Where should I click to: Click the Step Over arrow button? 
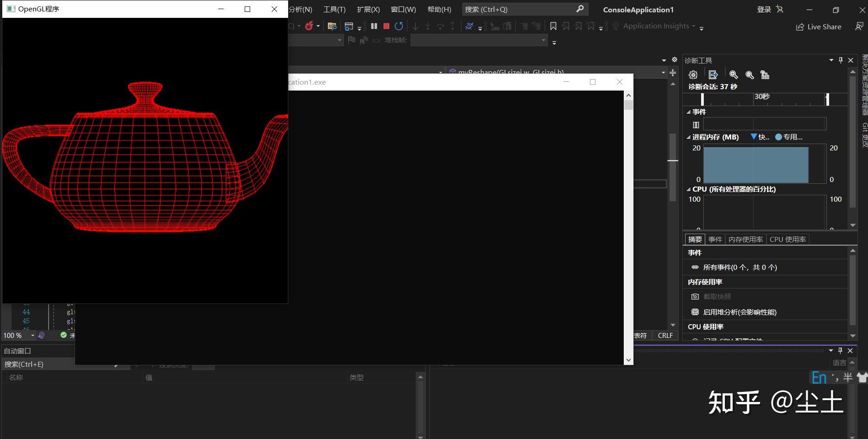point(440,26)
